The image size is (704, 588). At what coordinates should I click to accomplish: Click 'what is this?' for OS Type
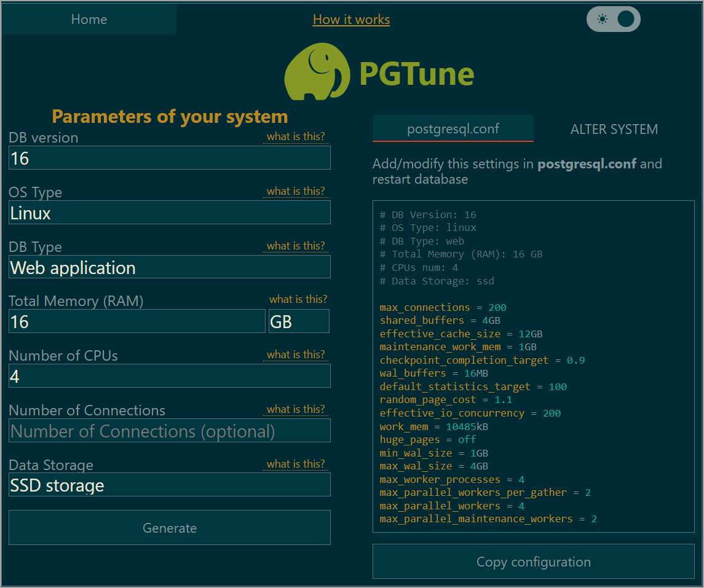296,191
